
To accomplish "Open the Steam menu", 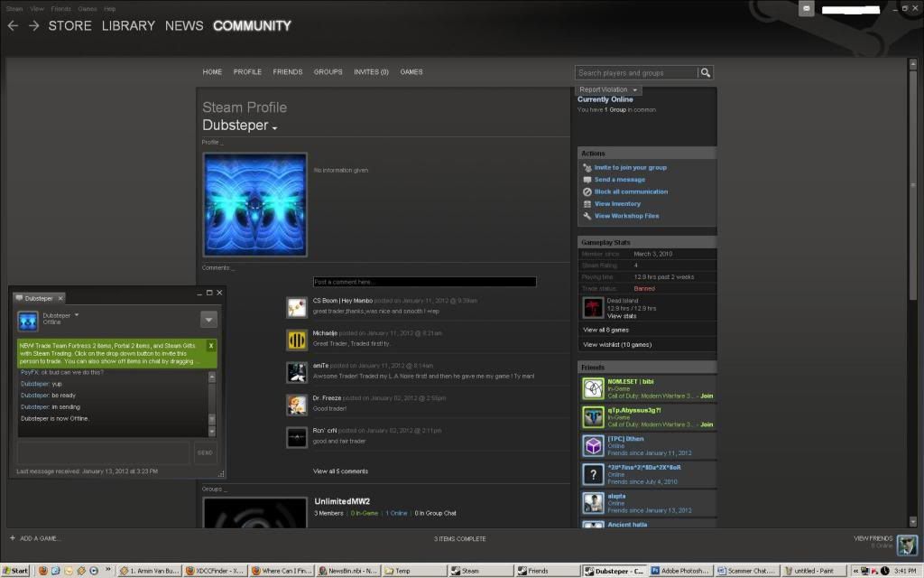I will pos(14,9).
